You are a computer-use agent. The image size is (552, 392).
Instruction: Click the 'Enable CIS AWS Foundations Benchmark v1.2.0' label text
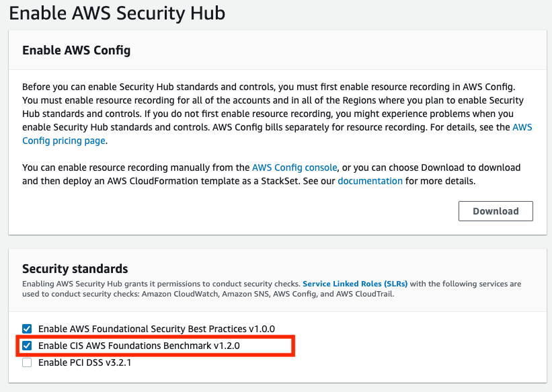click(x=139, y=346)
